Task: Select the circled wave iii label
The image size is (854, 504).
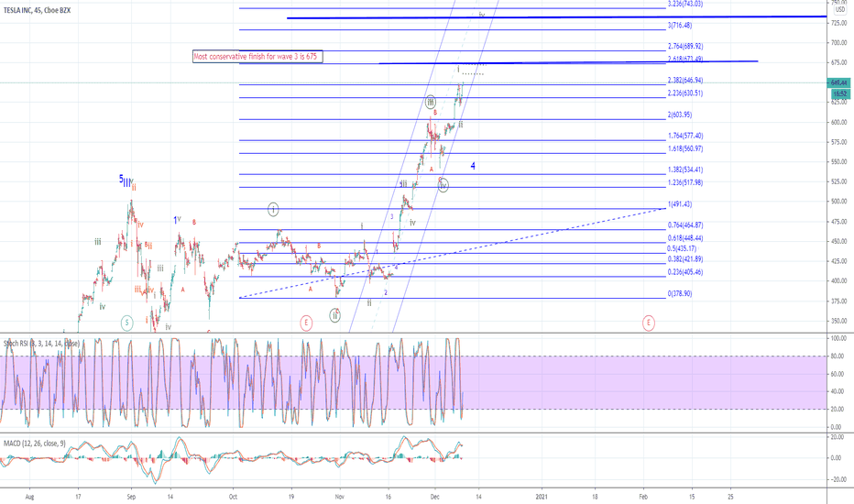Action: [x=431, y=102]
